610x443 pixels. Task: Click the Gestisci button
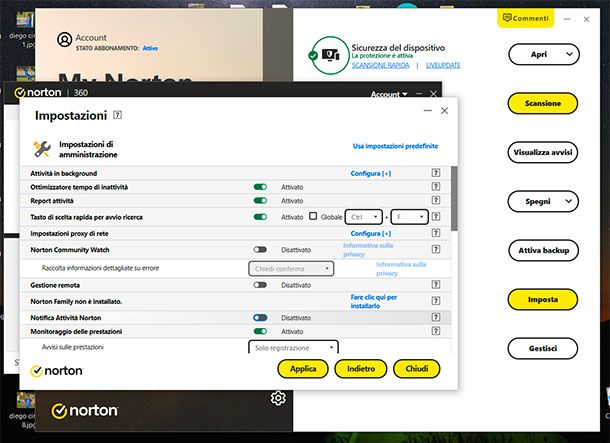click(543, 348)
